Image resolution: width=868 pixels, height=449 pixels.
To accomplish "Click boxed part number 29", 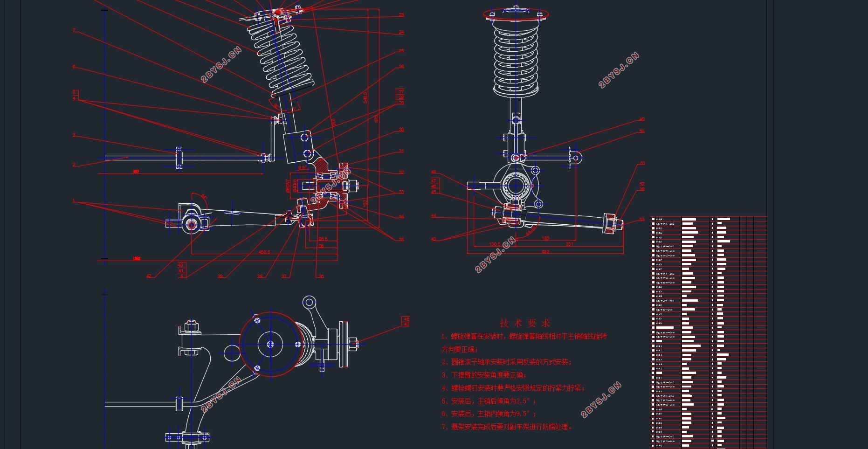I will click(401, 102).
